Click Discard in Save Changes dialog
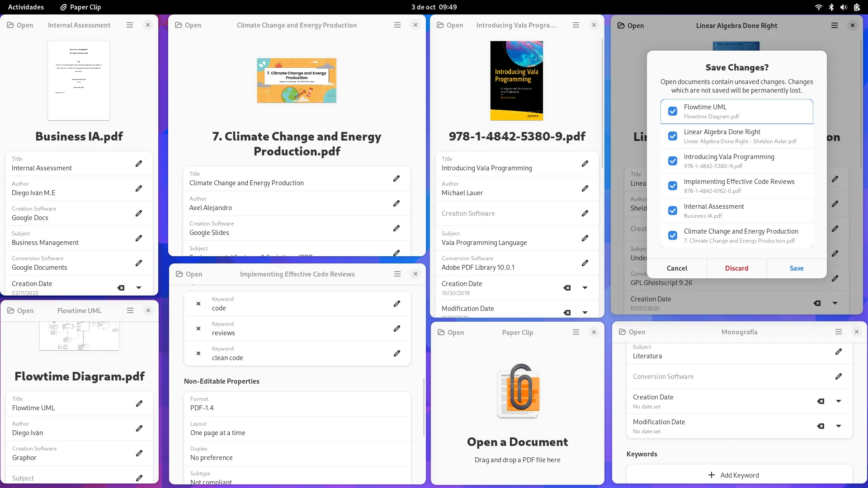868x488 pixels. [736, 268]
